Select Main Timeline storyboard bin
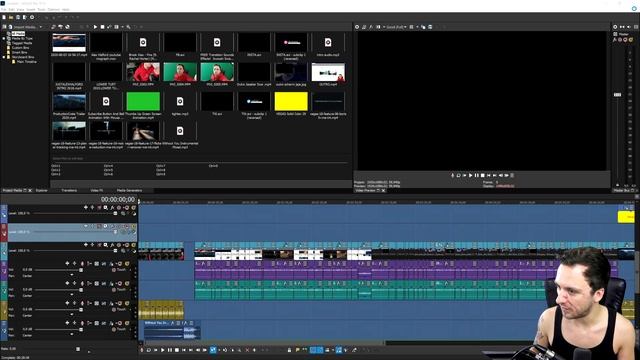The width and height of the screenshot is (640, 360). click(x=27, y=62)
